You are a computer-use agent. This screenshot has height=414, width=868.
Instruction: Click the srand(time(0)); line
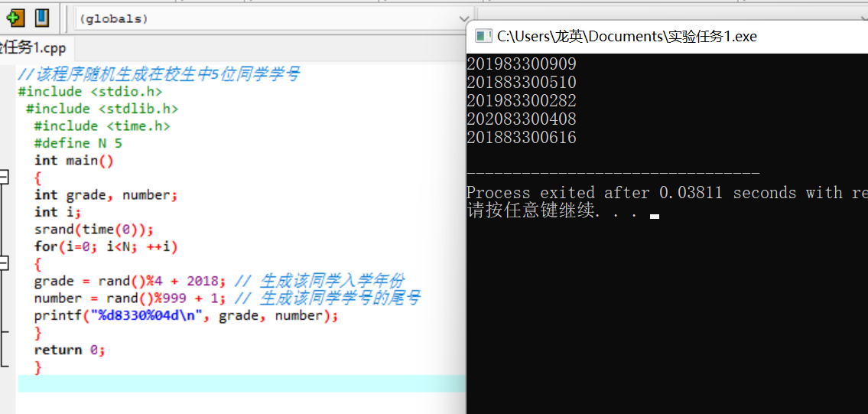(x=93, y=230)
